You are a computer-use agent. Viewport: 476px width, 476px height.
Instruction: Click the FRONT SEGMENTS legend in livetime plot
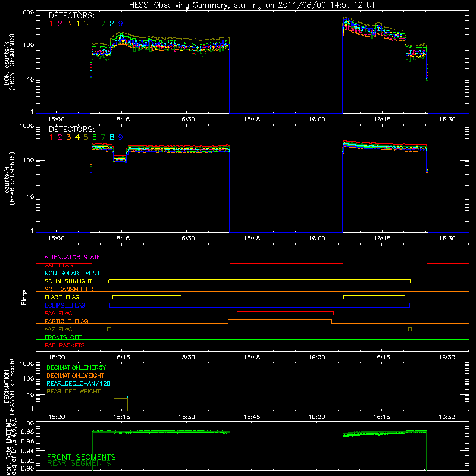[82, 457]
